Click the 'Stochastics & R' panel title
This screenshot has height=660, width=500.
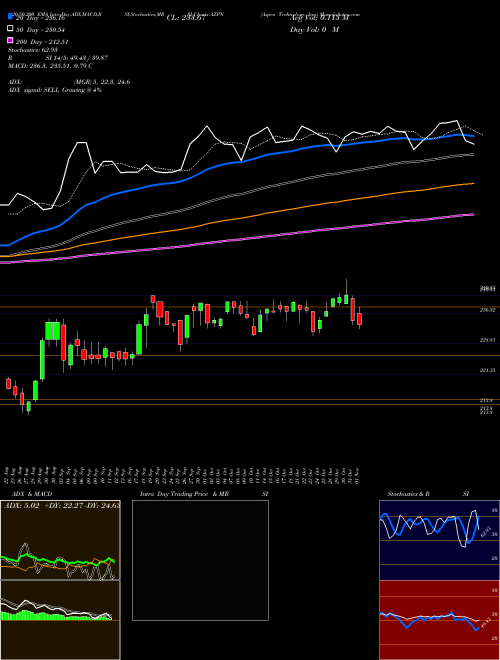(408, 494)
